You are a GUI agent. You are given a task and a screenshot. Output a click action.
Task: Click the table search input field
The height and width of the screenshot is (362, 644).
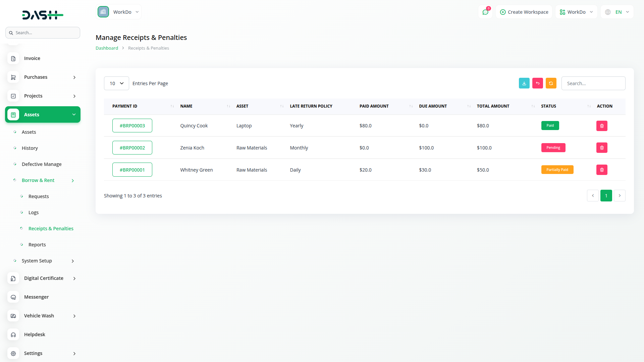(x=593, y=83)
